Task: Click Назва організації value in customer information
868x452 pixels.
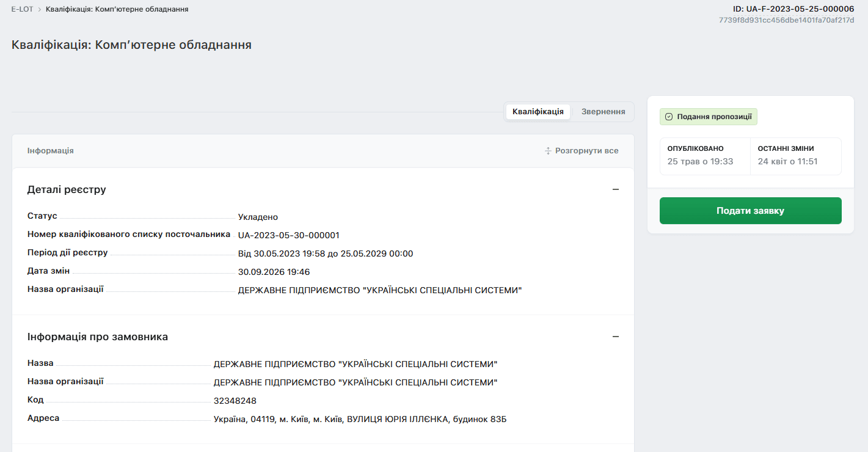Action: (356, 382)
